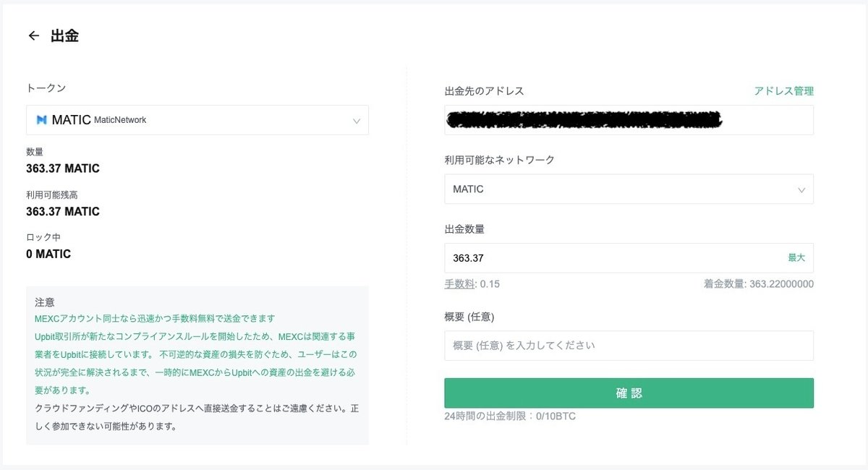868x470 pixels.
Task: Click the 24時間の出金制限：0/10BTC text
Action: (x=510, y=416)
